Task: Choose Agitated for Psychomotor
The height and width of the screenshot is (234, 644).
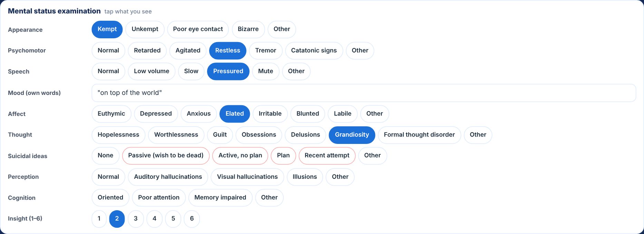Action: [188, 51]
